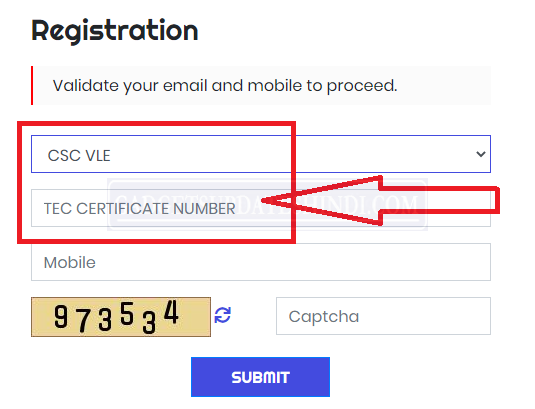Select the CSC VLE text in the dropdown
This screenshot has height=409, width=535.
click(79, 156)
